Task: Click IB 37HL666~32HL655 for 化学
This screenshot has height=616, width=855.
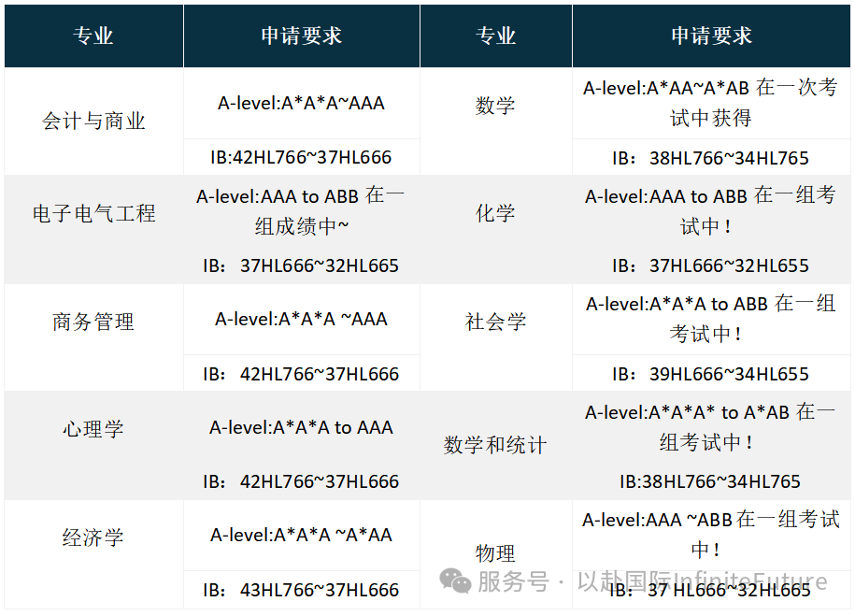Action: 711,265
